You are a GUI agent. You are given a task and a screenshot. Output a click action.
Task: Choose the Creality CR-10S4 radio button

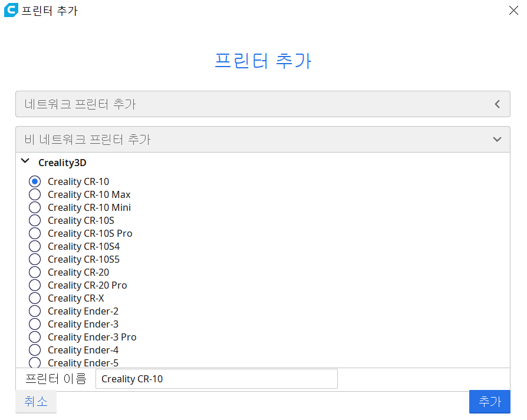[x=35, y=246]
